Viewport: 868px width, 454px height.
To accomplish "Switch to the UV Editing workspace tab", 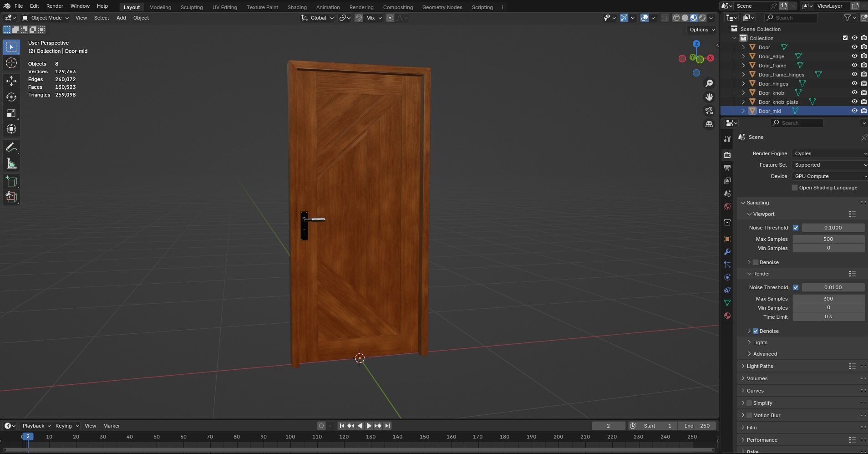I will (x=224, y=7).
